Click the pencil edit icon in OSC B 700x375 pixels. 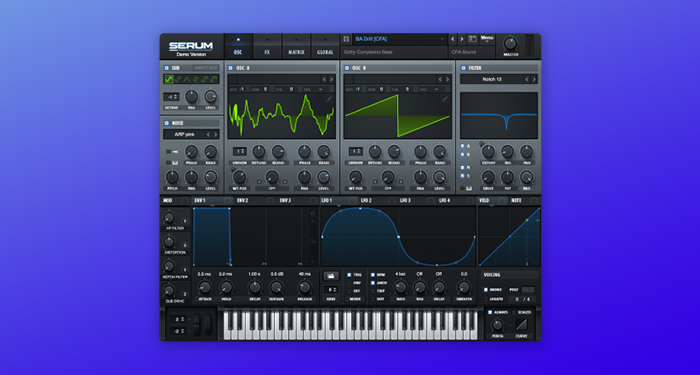(445, 99)
